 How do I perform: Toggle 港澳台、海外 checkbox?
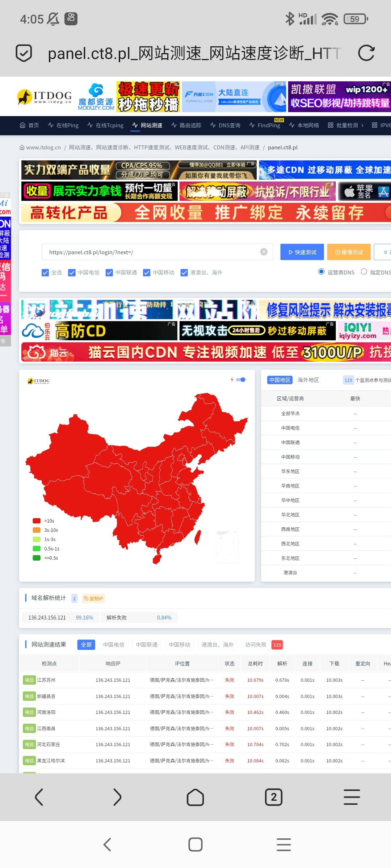pyautogui.click(x=184, y=273)
